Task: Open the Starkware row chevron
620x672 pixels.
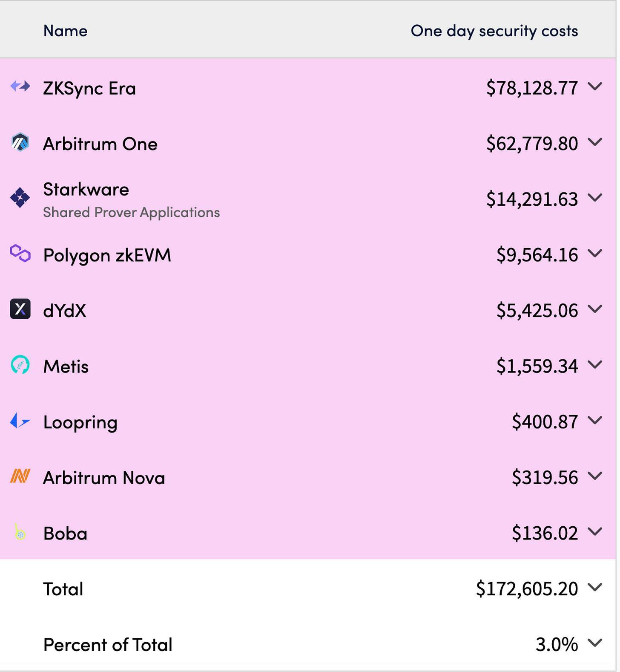Action: coord(595,197)
